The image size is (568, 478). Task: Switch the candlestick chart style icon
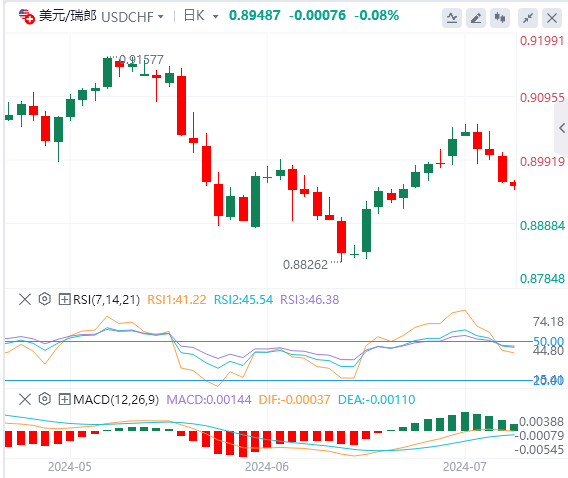click(500, 18)
